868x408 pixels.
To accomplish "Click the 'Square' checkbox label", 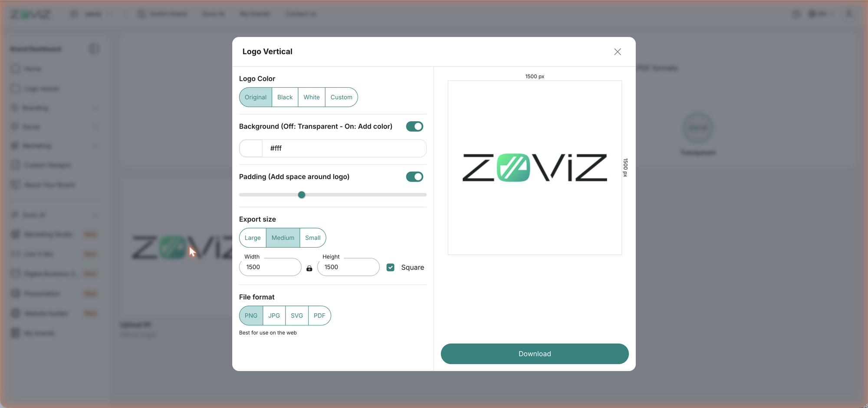I will [x=412, y=267].
